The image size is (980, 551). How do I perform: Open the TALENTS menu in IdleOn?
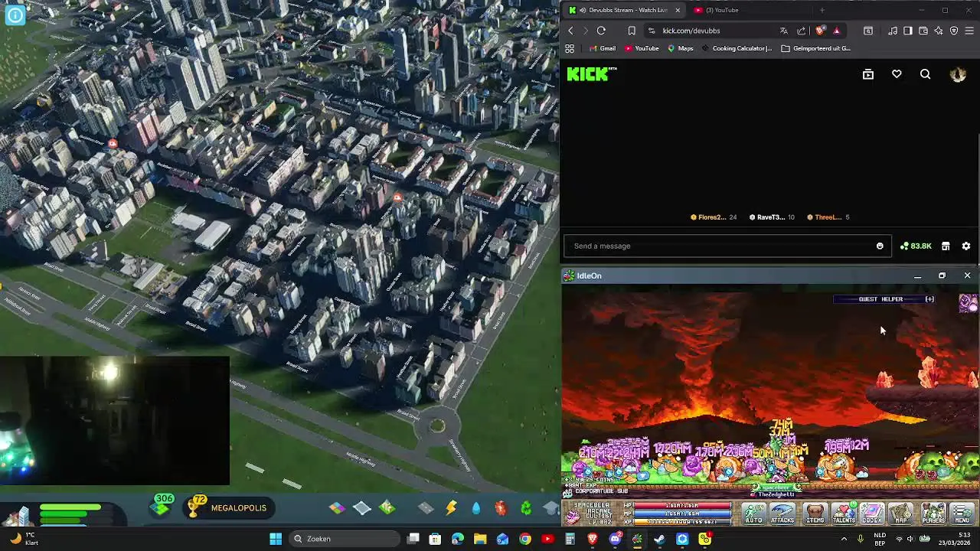844,514
